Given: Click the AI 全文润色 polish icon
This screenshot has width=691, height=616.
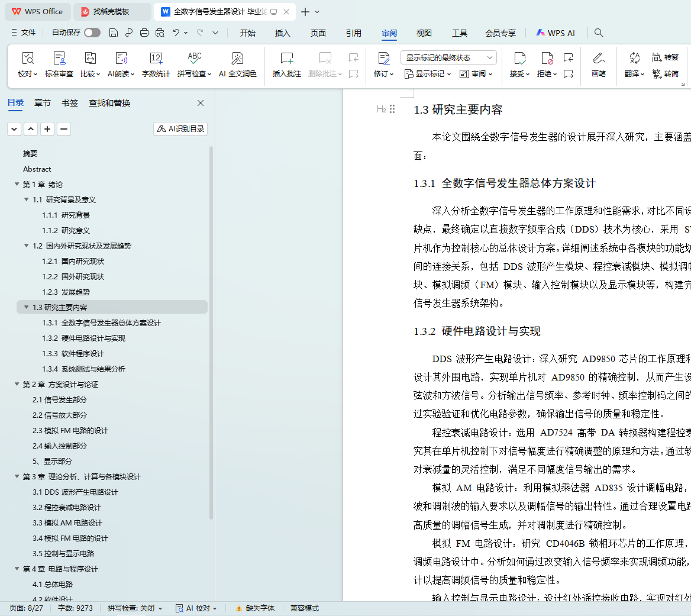Looking at the screenshot, I should [237, 59].
